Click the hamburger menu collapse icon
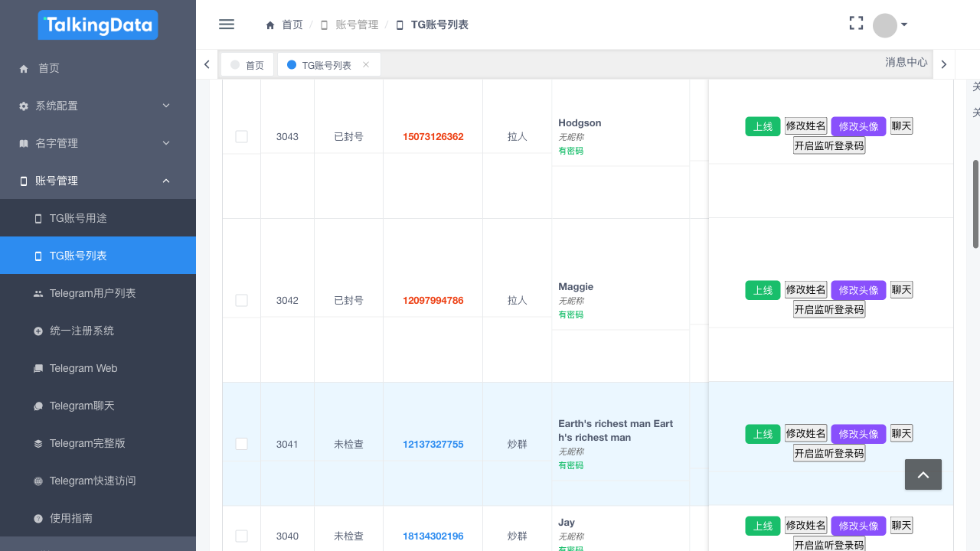This screenshot has width=980, height=551. 227,24
